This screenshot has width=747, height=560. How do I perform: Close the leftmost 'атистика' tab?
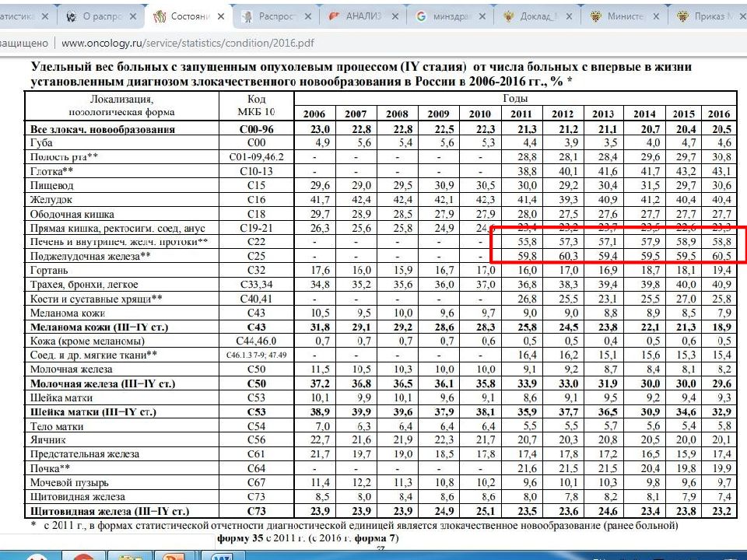45,16
